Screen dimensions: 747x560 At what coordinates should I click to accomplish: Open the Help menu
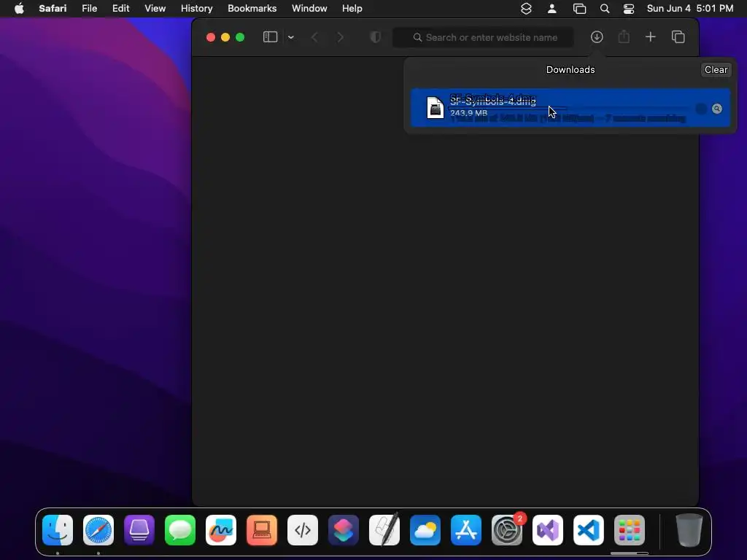(x=352, y=9)
